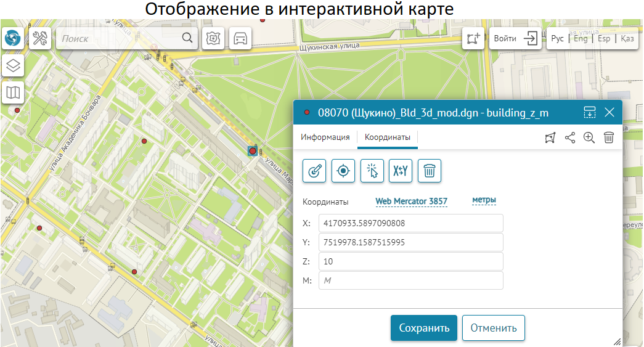The height and width of the screenshot is (347, 644).
Task: Switch interface language to Қаз
Action: coord(627,38)
